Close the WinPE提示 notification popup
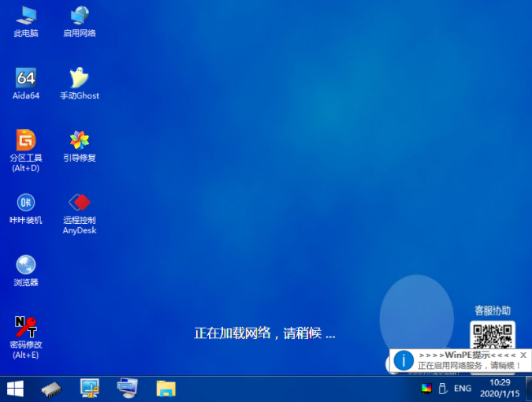This screenshot has width=532, height=402. tap(523, 355)
